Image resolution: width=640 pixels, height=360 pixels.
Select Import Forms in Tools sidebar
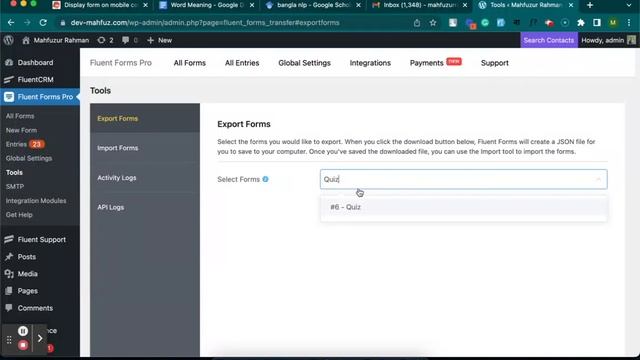[145, 148]
